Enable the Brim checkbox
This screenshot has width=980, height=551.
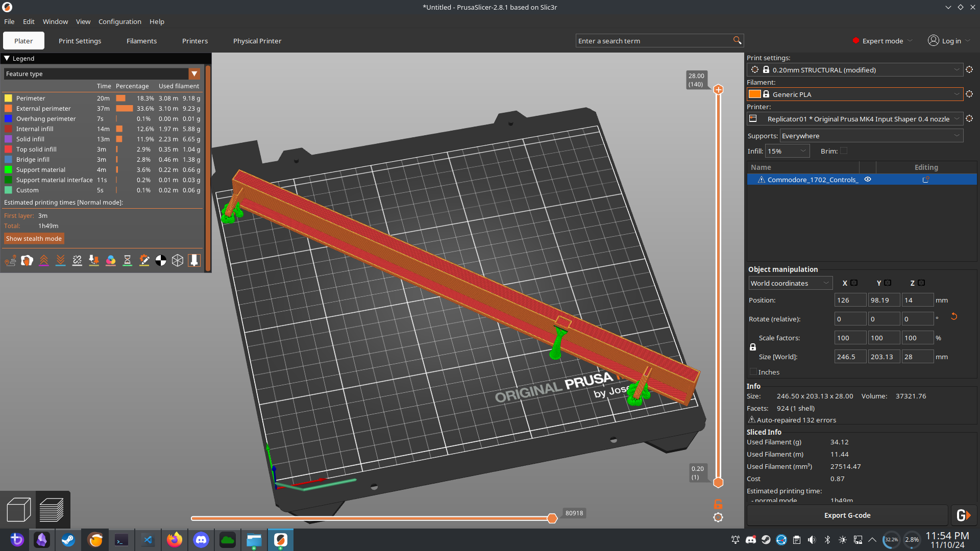(844, 151)
